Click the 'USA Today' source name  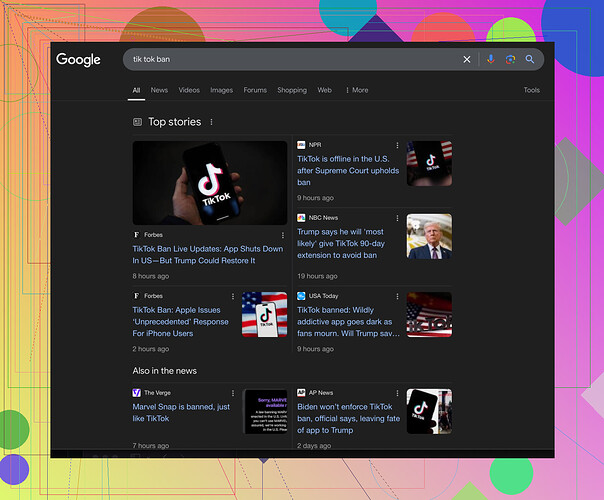point(323,296)
